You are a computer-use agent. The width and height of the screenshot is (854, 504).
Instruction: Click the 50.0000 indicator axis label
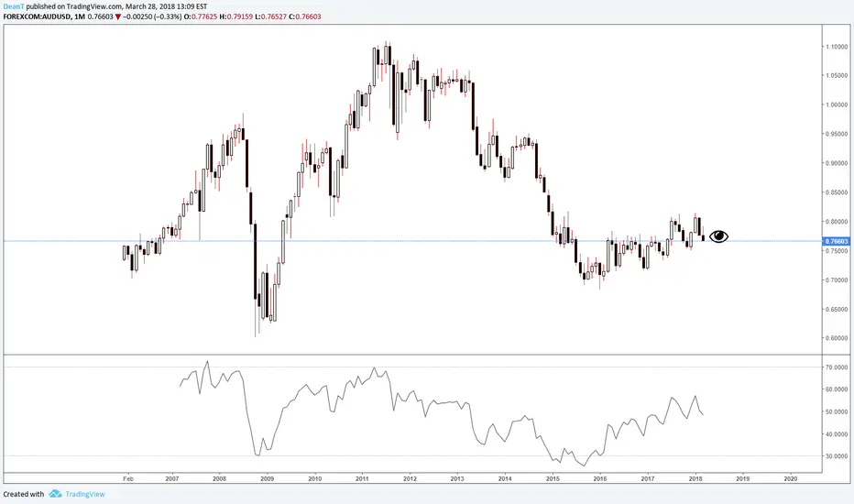[x=836, y=412]
